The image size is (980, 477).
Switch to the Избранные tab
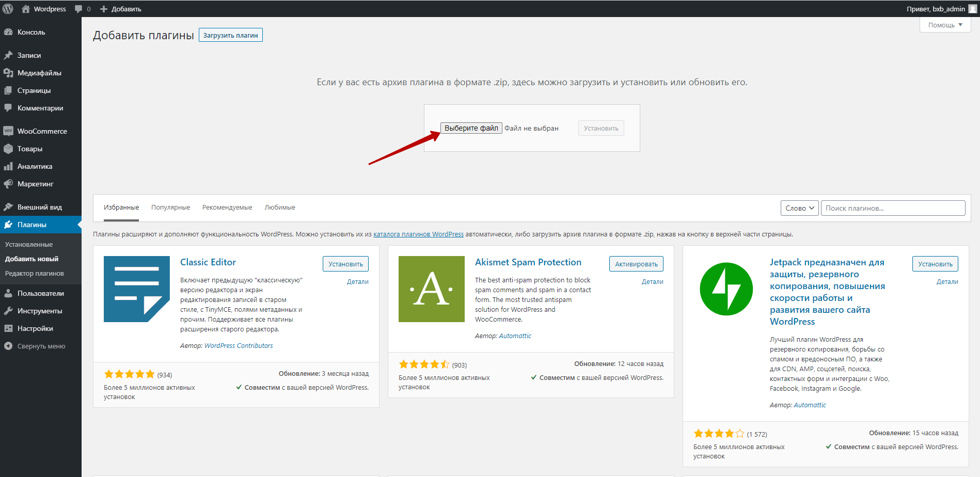(x=121, y=208)
